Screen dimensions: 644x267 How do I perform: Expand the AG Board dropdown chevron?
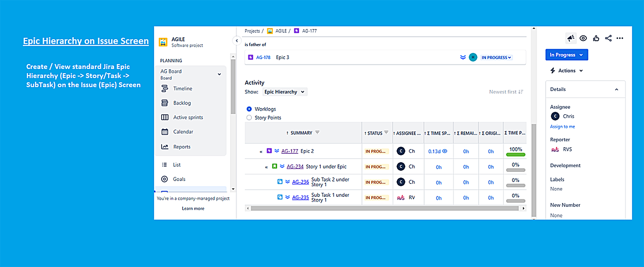219,74
